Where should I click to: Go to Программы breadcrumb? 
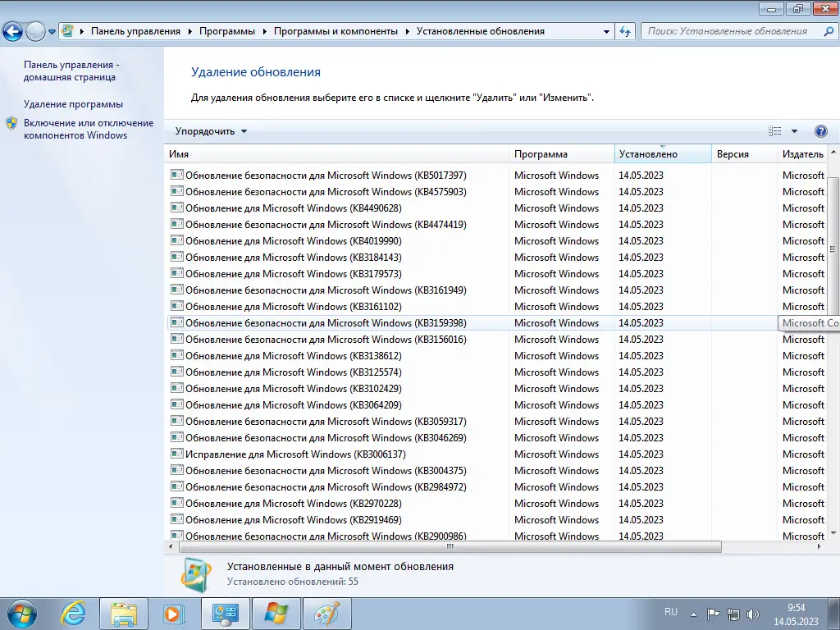tap(227, 31)
